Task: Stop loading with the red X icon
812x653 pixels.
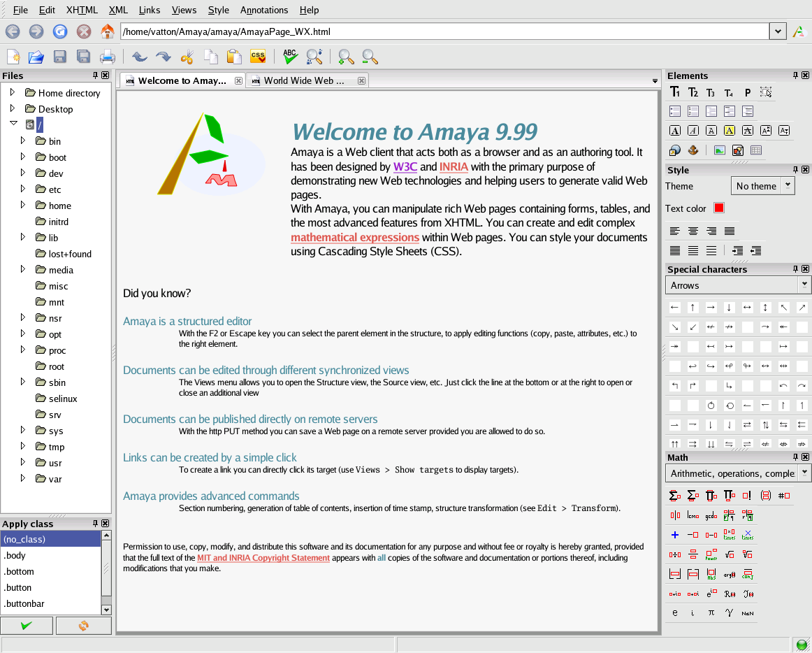Action: pyautogui.click(x=83, y=31)
